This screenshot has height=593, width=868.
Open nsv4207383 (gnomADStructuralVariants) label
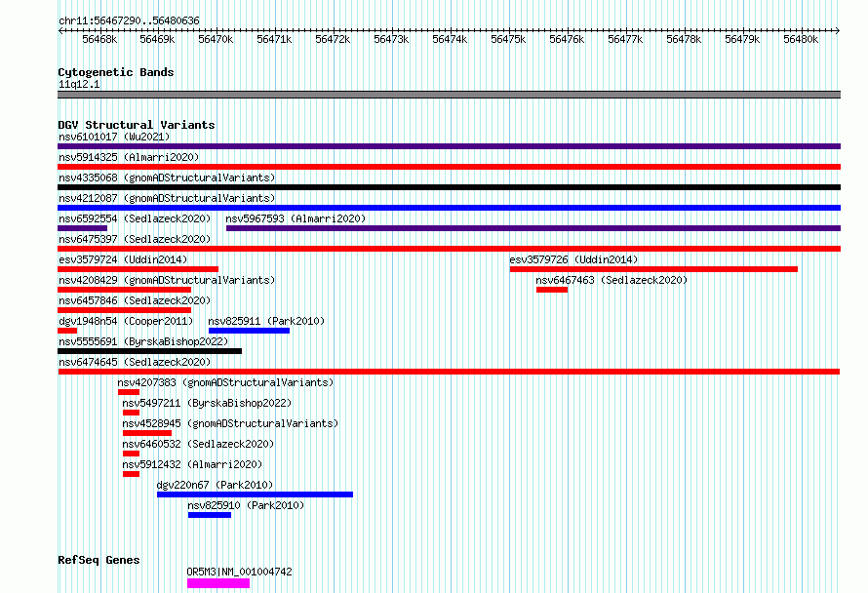[x=225, y=382]
